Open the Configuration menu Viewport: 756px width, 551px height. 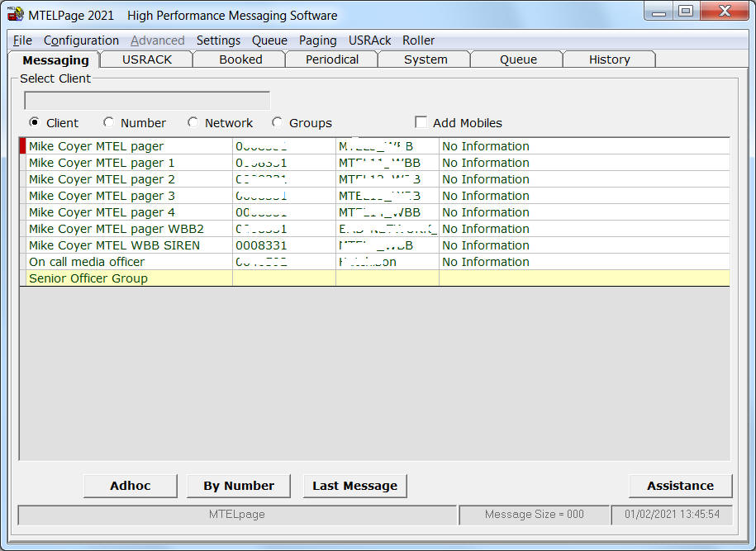click(81, 40)
